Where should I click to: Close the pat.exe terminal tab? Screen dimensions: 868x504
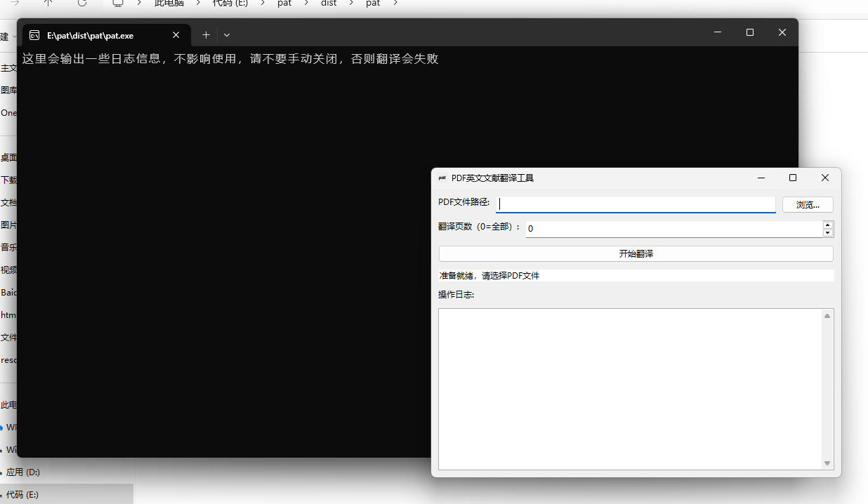(176, 35)
